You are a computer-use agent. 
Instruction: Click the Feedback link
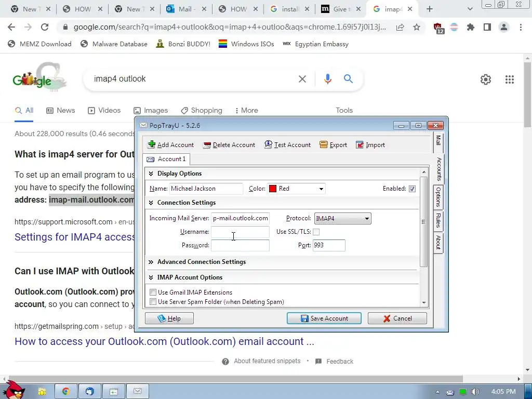tap(340, 362)
